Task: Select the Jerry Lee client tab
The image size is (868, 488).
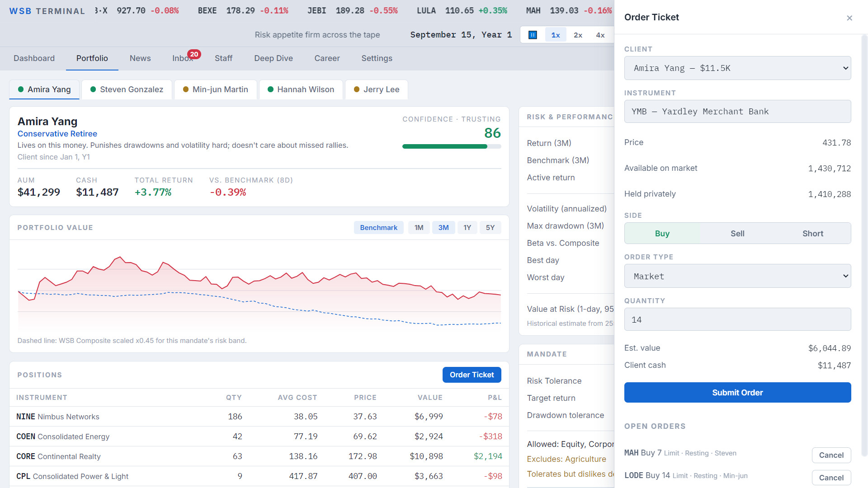Action: pos(376,89)
